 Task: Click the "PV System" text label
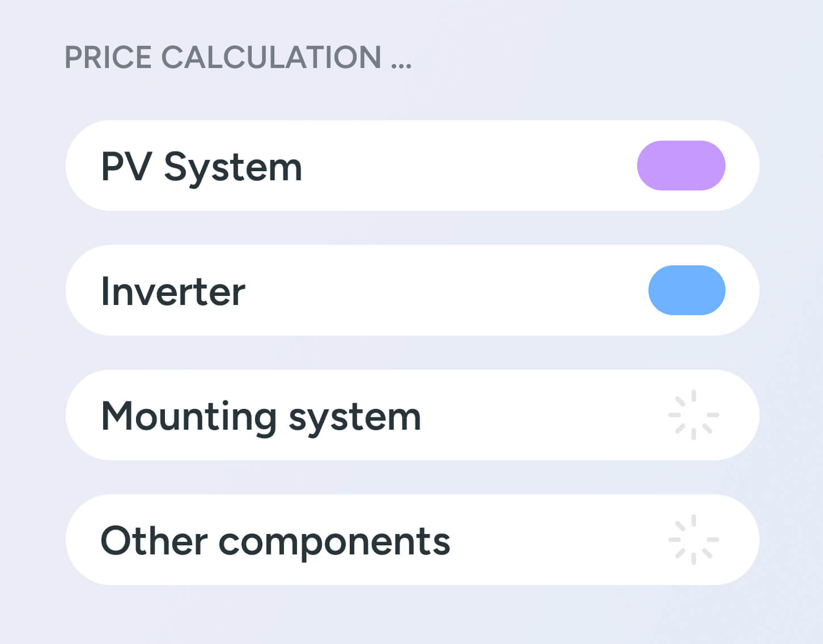pyautogui.click(x=201, y=167)
